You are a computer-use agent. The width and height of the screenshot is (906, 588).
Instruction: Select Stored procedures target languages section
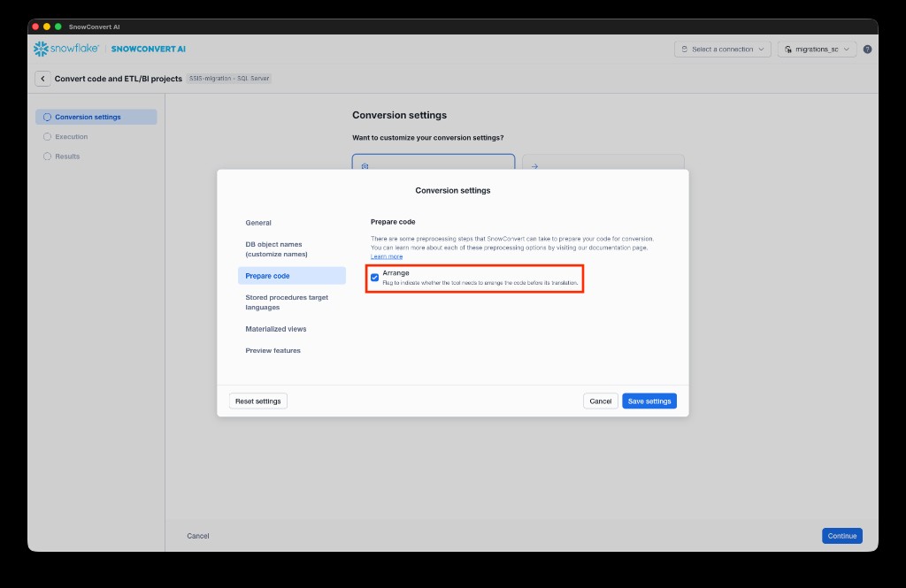(x=286, y=302)
